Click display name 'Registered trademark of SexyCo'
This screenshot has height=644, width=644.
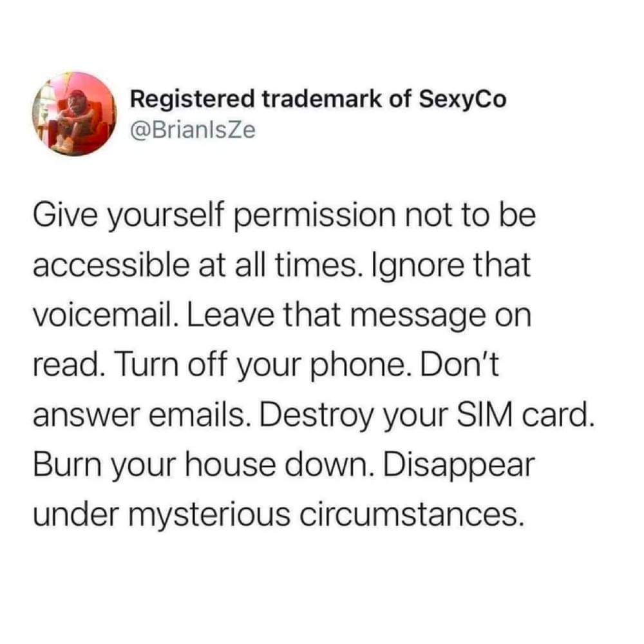[x=318, y=100]
